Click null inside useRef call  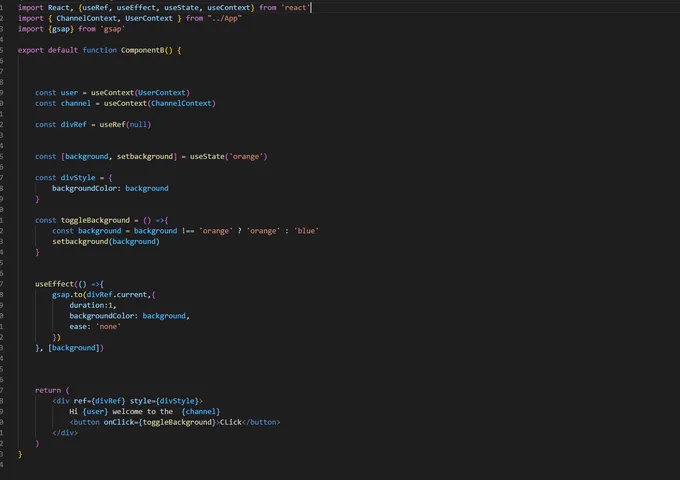(138, 124)
